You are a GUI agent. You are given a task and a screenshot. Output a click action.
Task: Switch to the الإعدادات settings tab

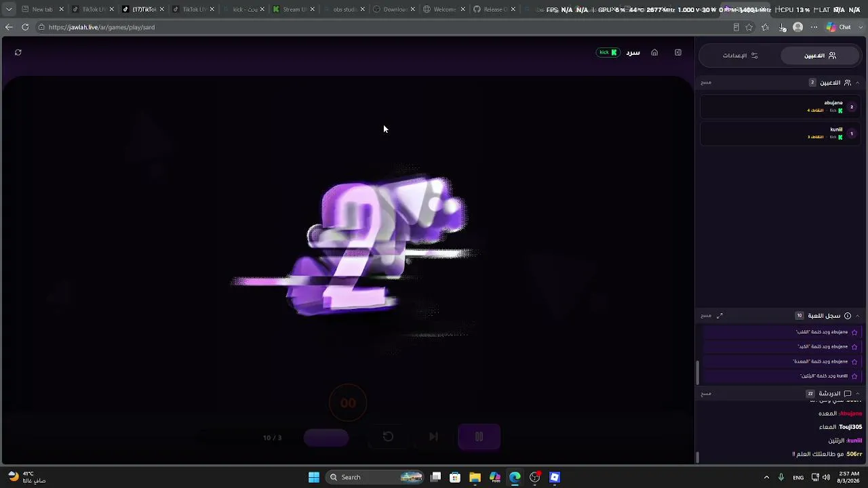pos(740,56)
